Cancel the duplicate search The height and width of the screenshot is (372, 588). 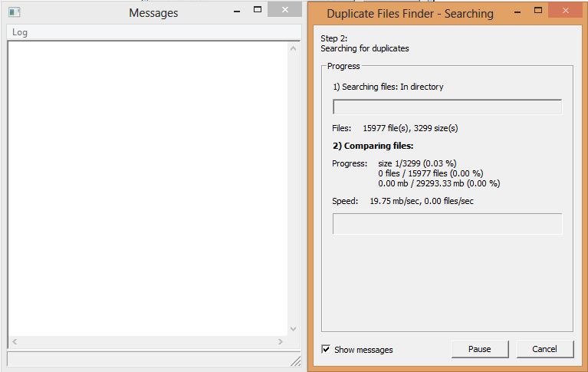(544, 349)
